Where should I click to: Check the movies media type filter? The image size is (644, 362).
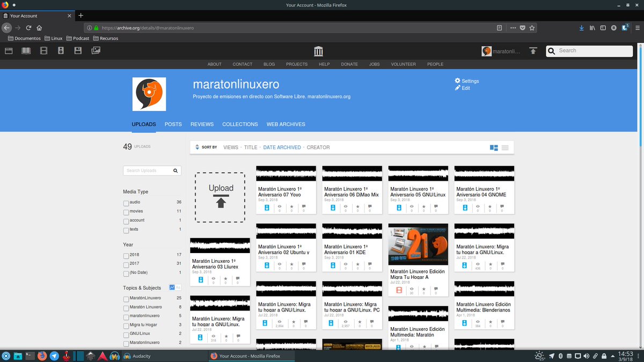pyautogui.click(x=126, y=212)
